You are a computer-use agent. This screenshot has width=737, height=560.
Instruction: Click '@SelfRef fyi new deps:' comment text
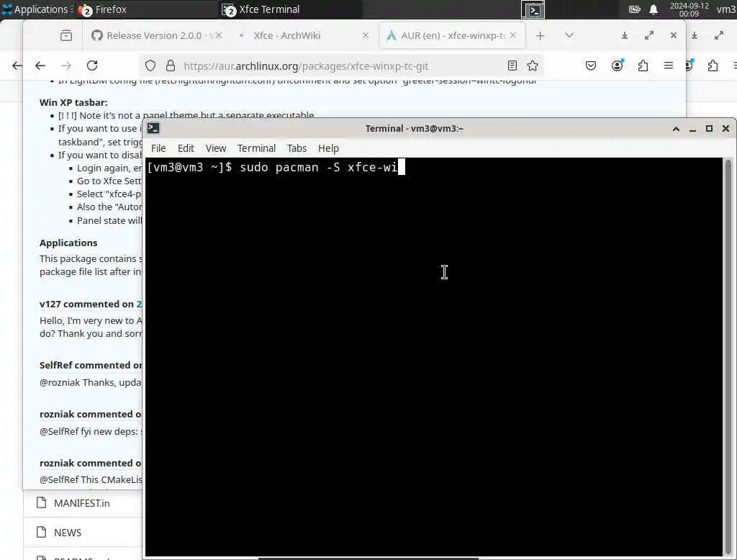pyautogui.click(x=89, y=432)
